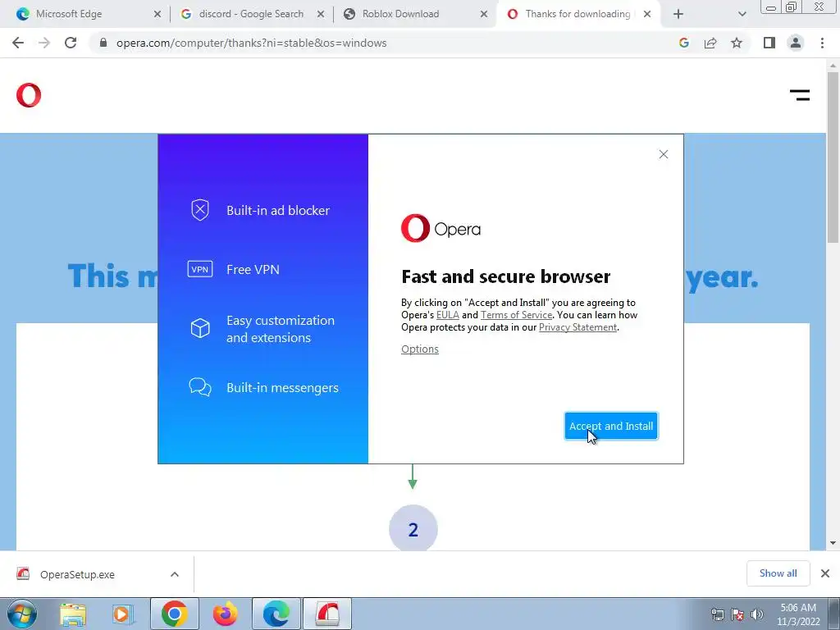Open the system clock and date
This screenshot has height=630, width=840.
[x=798, y=614]
